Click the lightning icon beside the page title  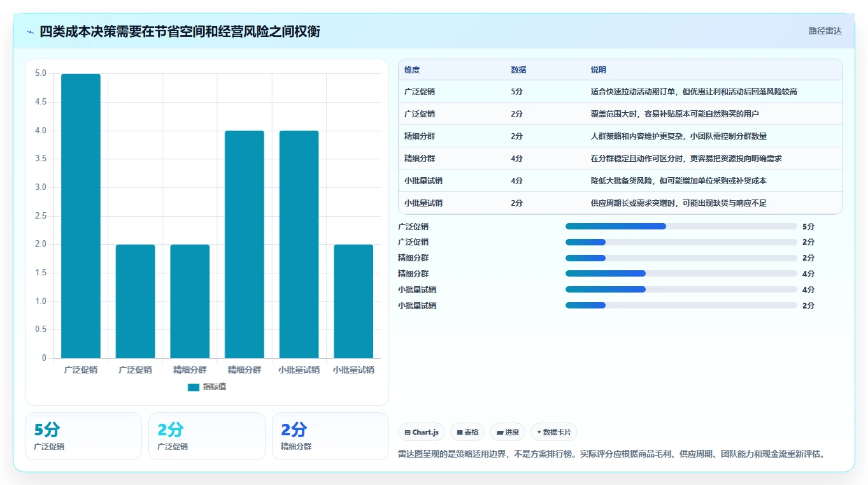point(31,32)
